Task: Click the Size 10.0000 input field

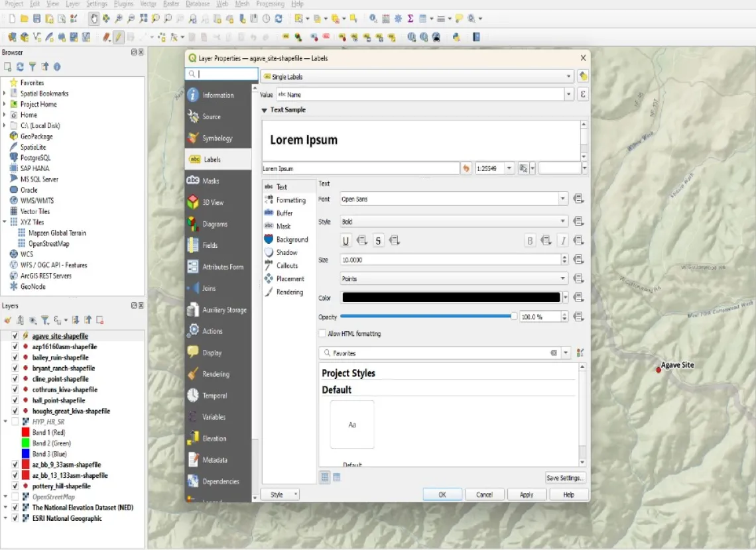Action: (x=450, y=260)
